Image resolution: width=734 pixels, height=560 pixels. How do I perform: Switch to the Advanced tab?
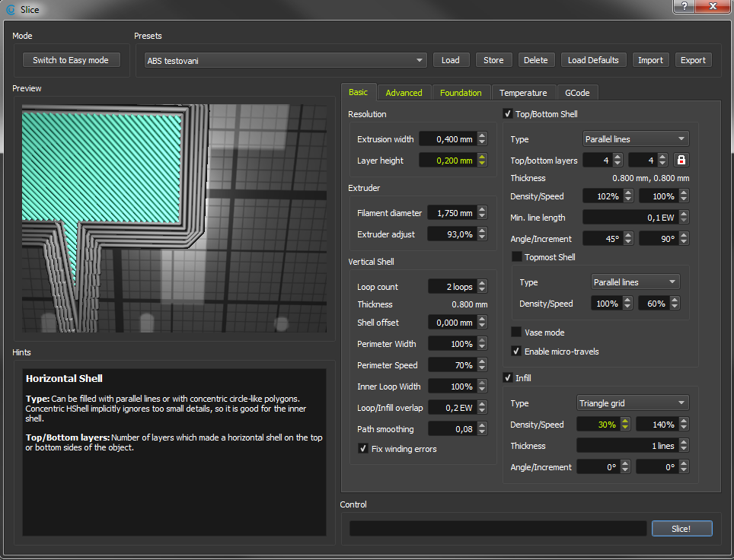point(404,93)
